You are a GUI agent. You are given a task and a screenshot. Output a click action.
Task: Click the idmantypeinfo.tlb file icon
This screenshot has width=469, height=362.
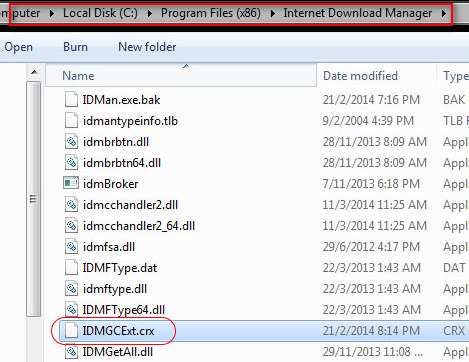point(71,120)
